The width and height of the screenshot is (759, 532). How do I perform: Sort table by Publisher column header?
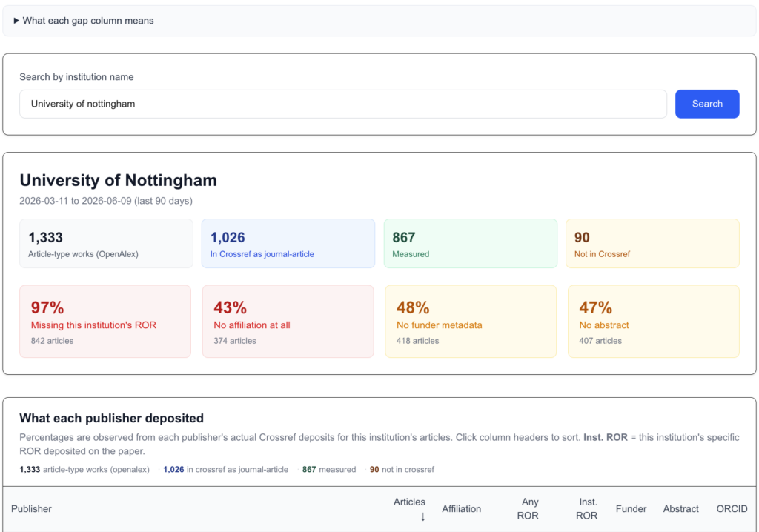[x=31, y=509]
